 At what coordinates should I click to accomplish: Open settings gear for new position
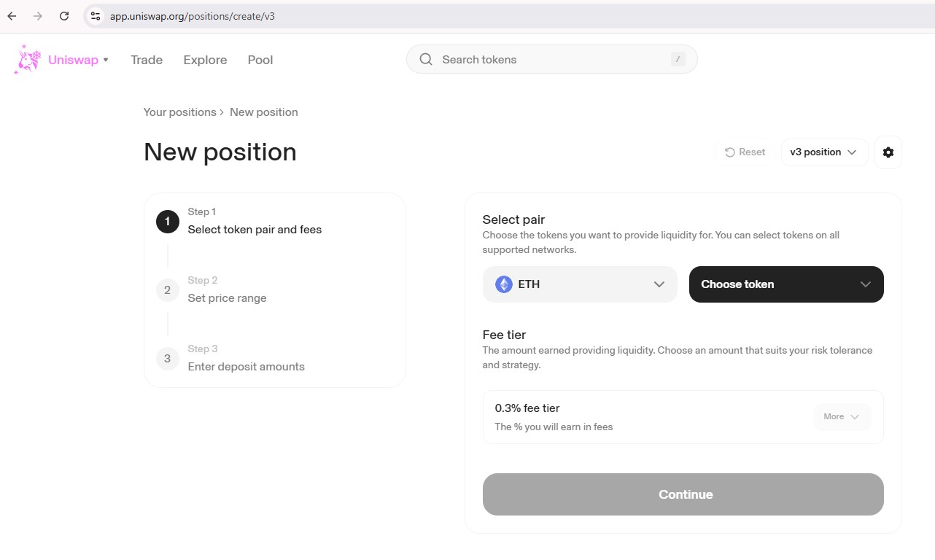888,152
